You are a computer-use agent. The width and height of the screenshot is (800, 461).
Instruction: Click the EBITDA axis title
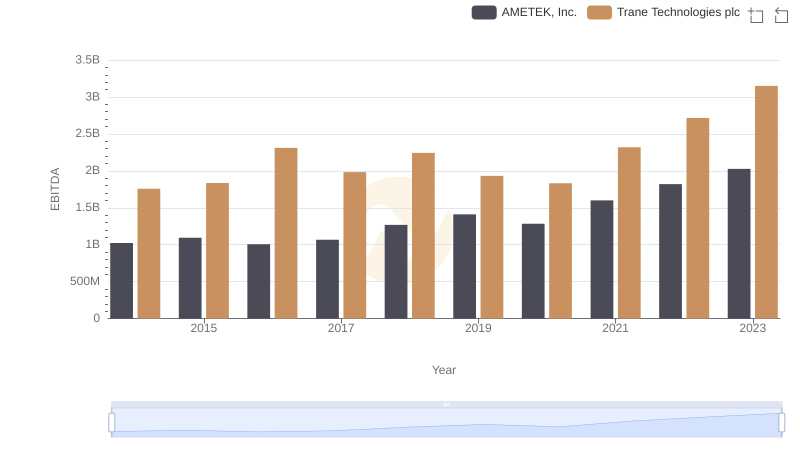click(x=55, y=189)
